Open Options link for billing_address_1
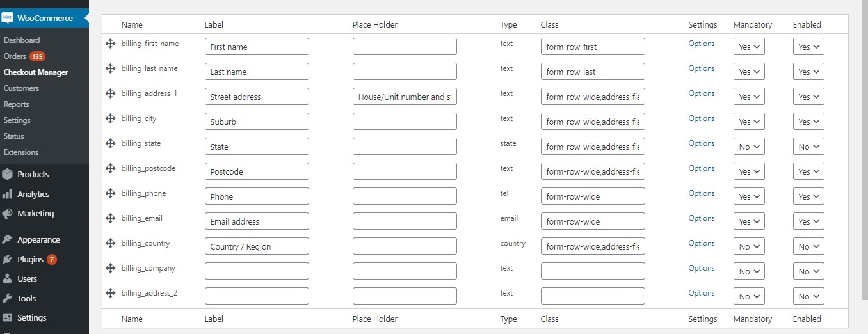868x334 pixels. tap(702, 93)
